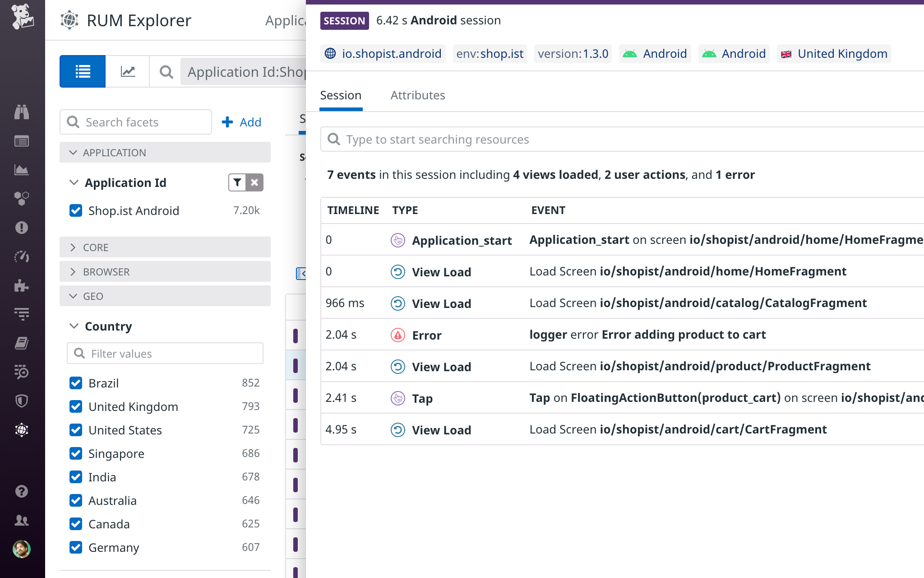The height and width of the screenshot is (578, 924).
Task: Click the Application Id filter funnel icon
Action: [x=237, y=182]
